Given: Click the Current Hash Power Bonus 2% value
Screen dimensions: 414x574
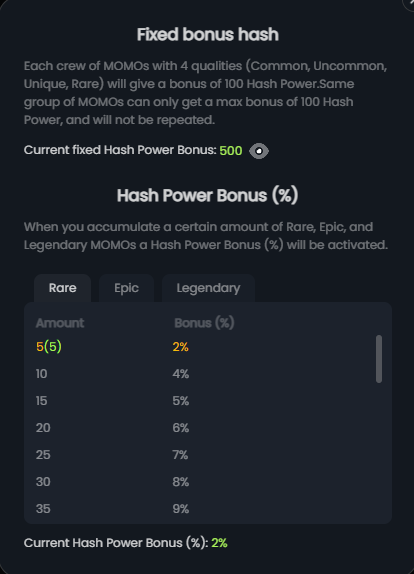Looking at the screenshot, I should 219,543.
